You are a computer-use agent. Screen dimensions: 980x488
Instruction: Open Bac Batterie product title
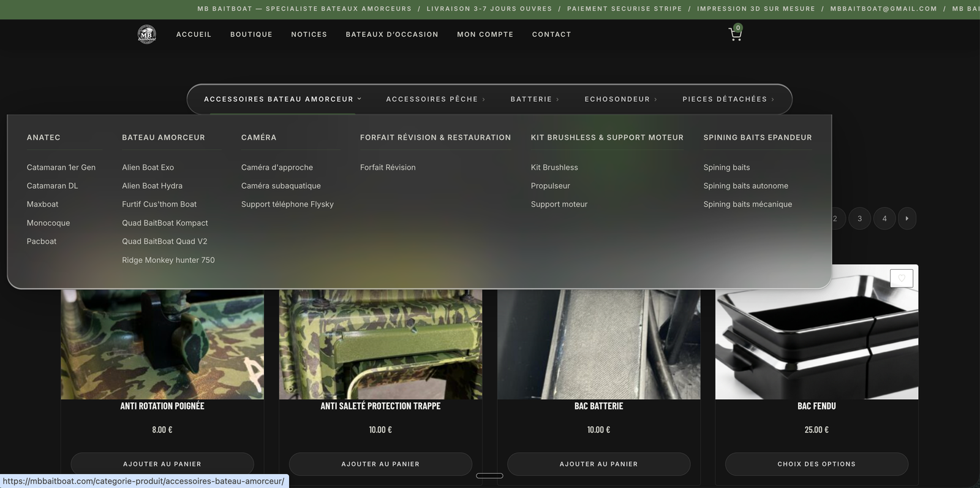click(x=598, y=406)
